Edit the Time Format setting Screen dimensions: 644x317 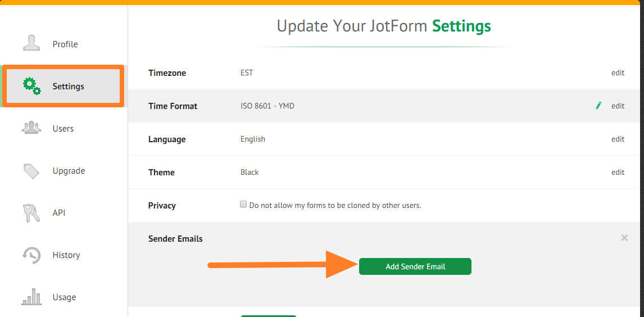[x=618, y=106]
